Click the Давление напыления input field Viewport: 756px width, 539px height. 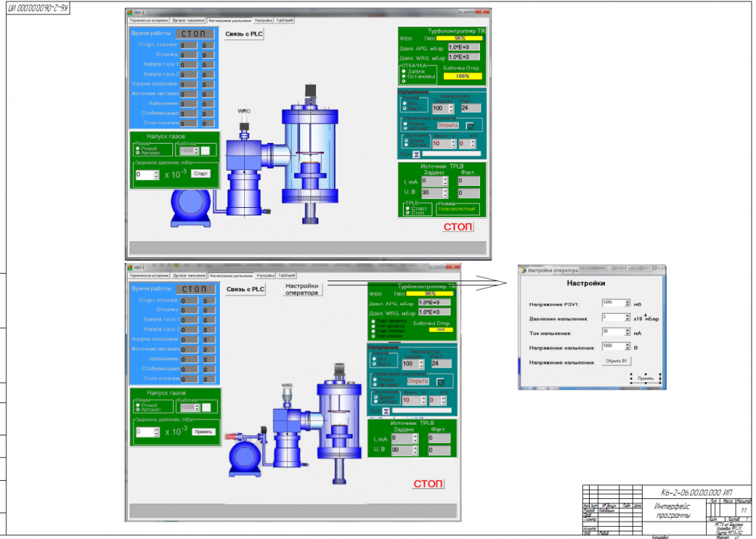(616, 318)
